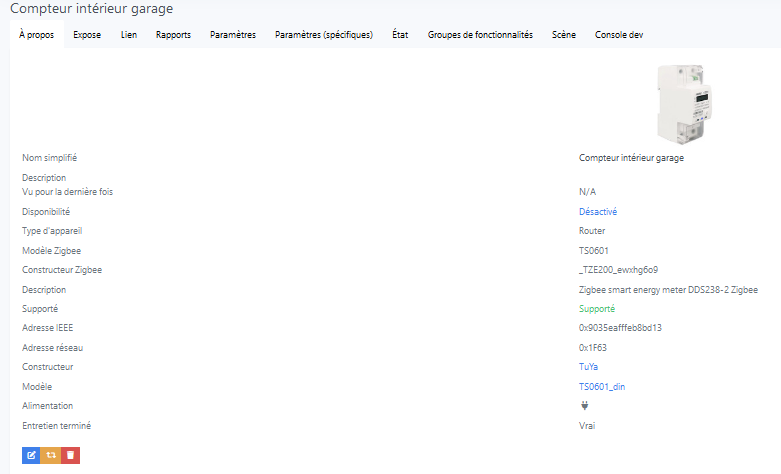Select the Paramètres tab

tap(233, 35)
